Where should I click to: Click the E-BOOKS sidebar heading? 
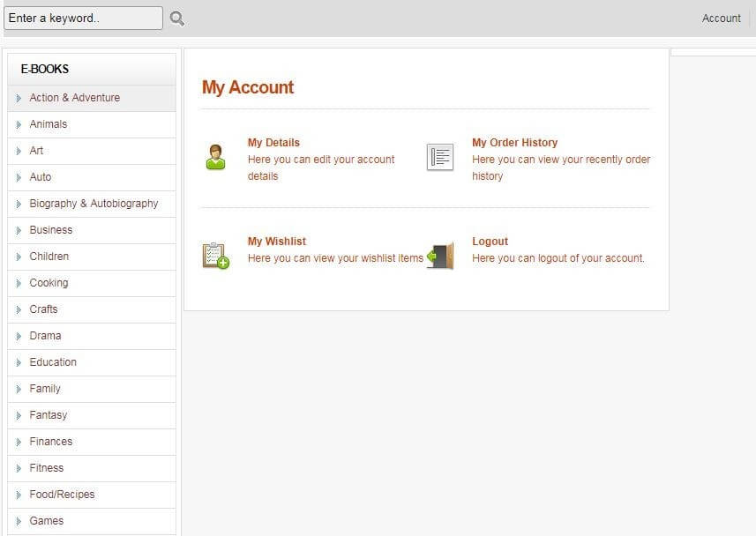pos(45,69)
